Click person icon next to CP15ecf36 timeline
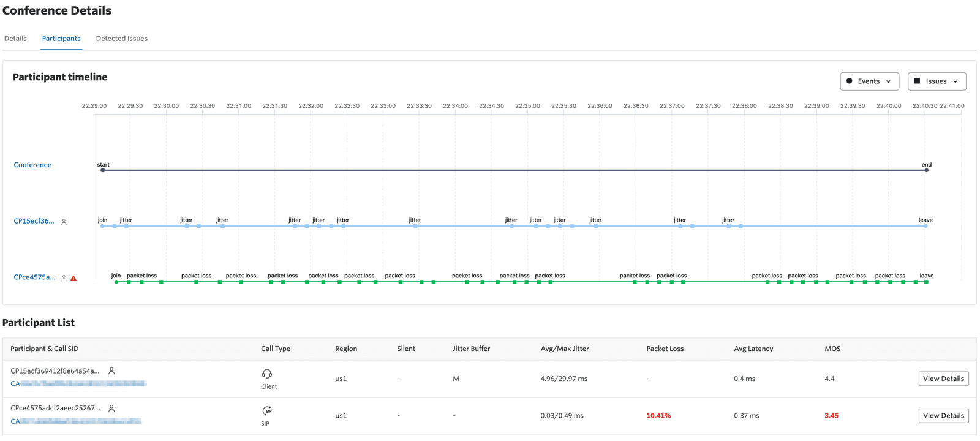This screenshot has height=441, width=980. point(64,222)
